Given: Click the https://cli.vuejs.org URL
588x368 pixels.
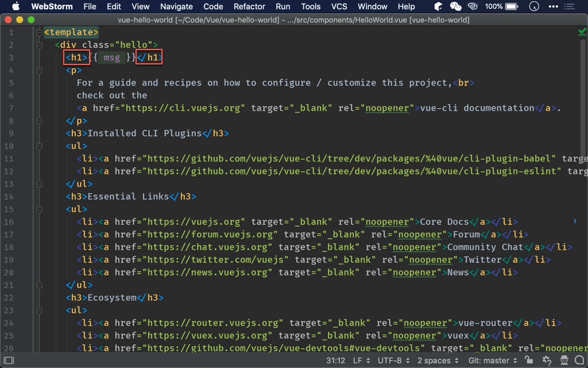Looking at the screenshot, I should coord(183,108).
